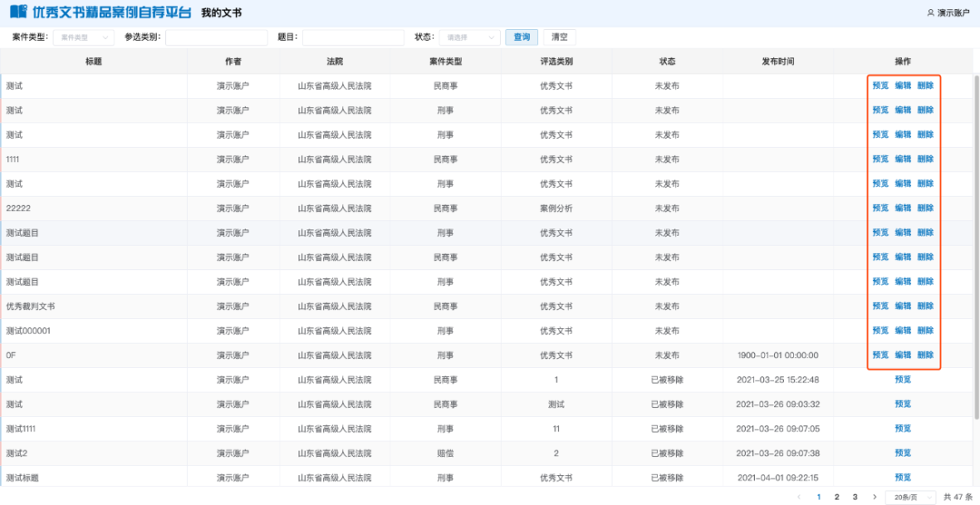The width and height of the screenshot is (980, 505).
Task: Edit the 优秀裁判文书 document
Action: click(x=903, y=306)
